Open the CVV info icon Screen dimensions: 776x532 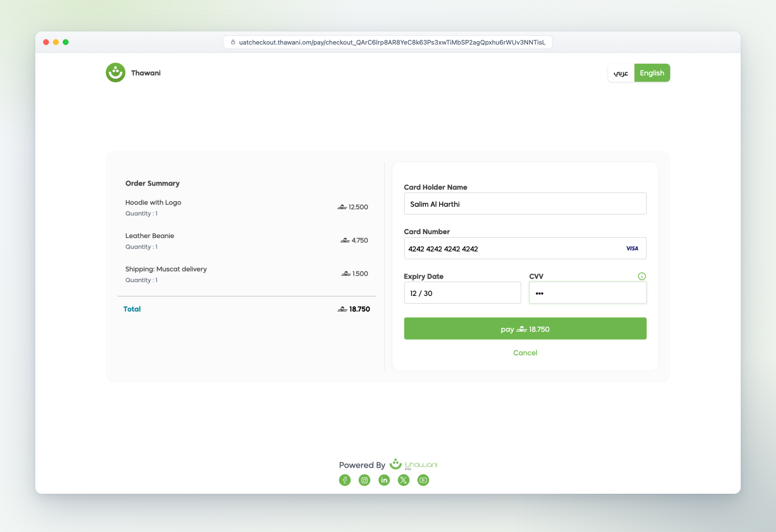[x=642, y=276]
